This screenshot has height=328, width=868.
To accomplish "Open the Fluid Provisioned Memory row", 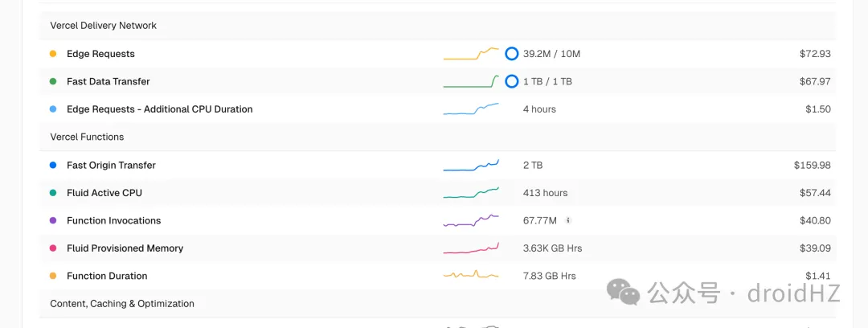I will [x=437, y=248].
